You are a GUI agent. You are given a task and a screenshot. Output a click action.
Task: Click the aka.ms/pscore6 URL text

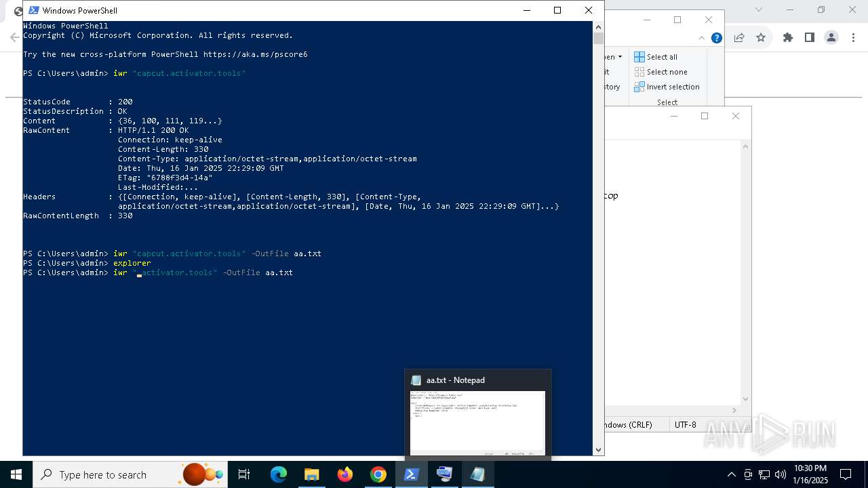click(255, 54)
